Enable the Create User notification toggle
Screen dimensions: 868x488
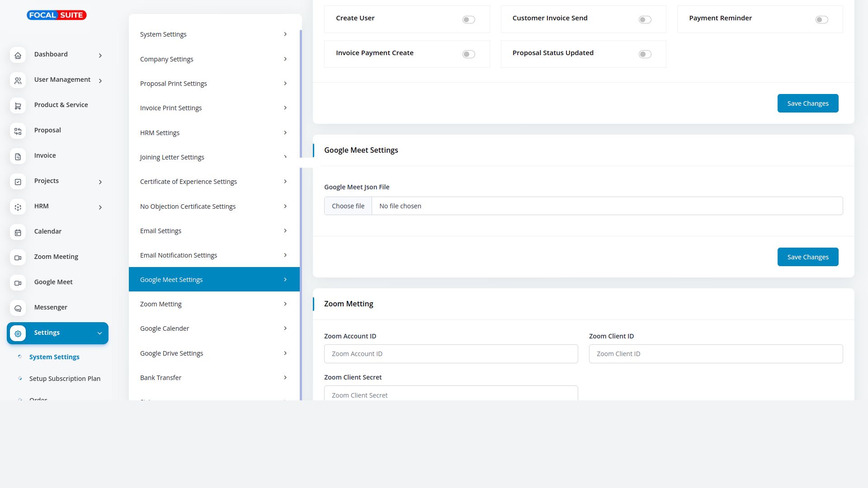468,19
